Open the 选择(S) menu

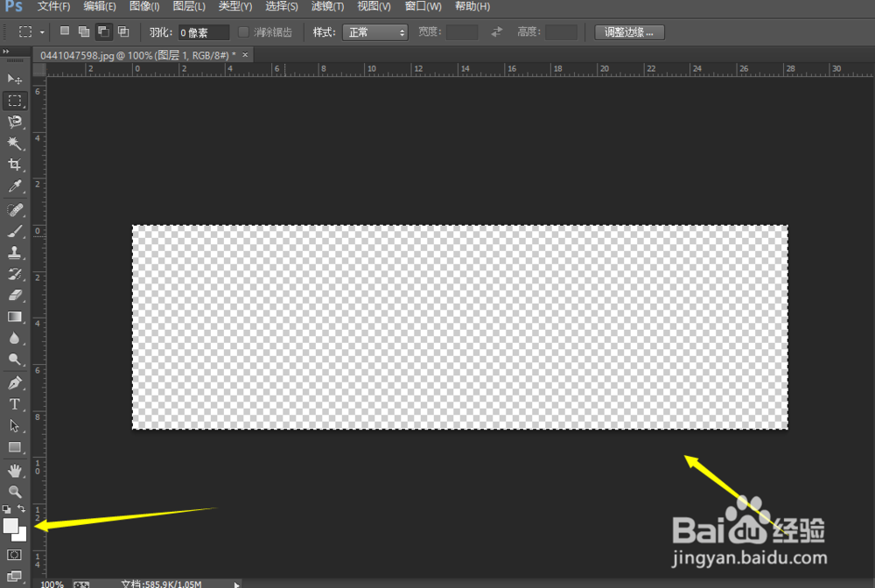click(x=281, y=7)
